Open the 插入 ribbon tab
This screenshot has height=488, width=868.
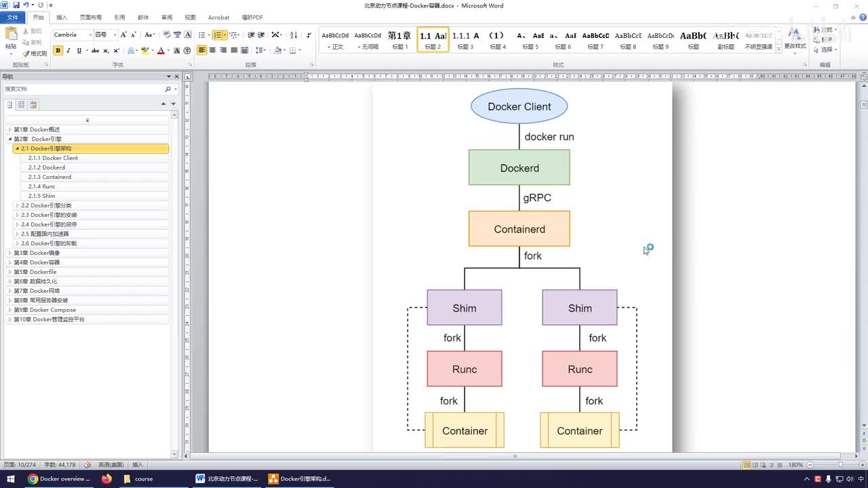point(62,18)
